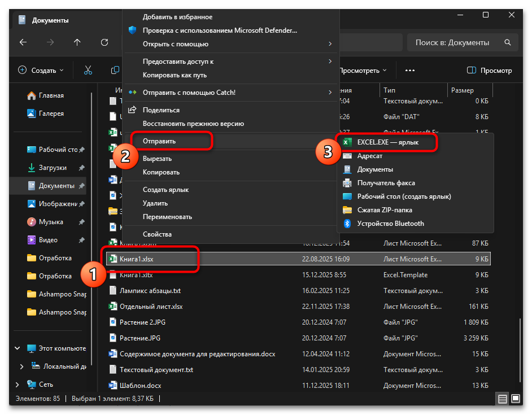This screenshot has width=532, height=415.
Task: Choose Вырезать in context menu
Action: [x=231, y=159]
